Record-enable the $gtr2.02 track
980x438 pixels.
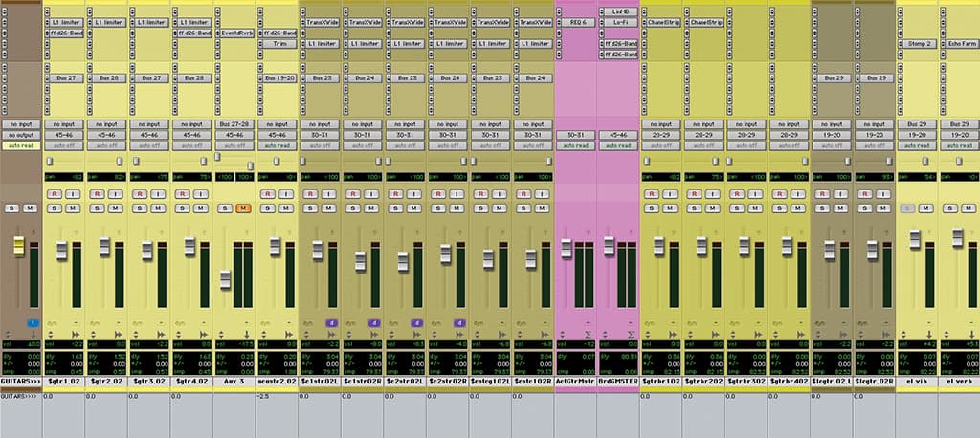click(97, 194)
